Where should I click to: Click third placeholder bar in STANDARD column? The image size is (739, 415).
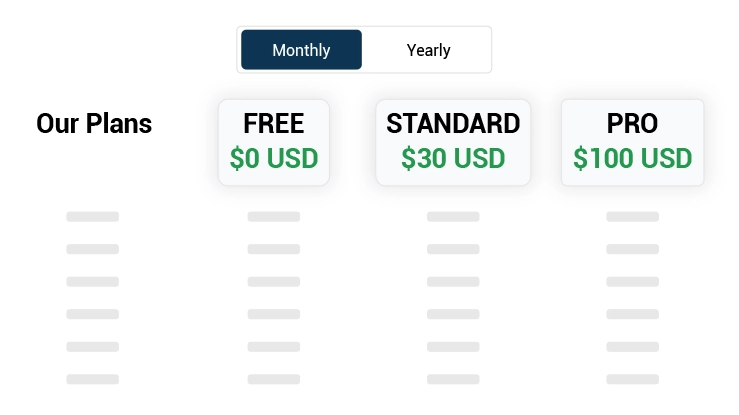pos(453,281)
